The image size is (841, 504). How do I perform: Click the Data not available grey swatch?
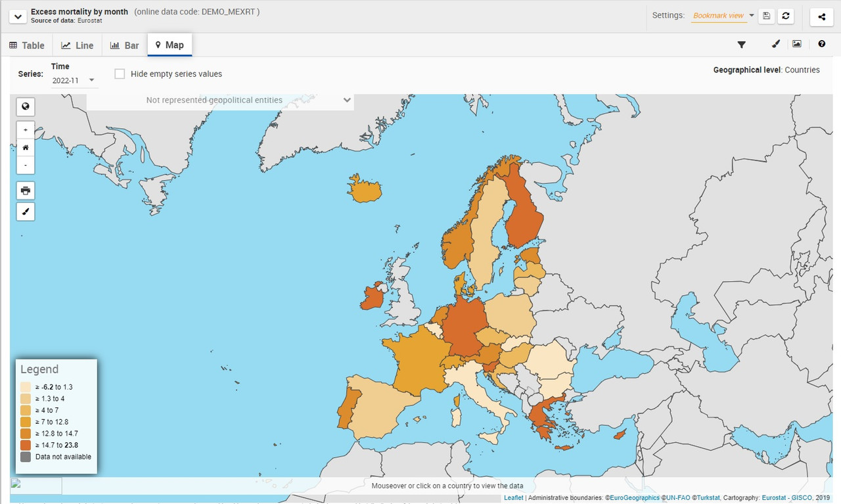tap(26, 457)
